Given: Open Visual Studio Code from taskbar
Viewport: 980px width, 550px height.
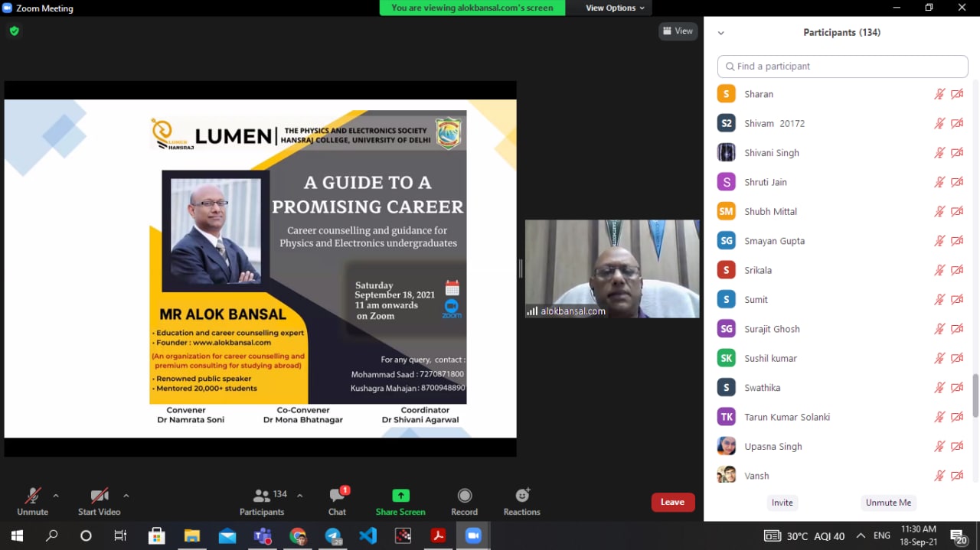Looking at the screenshot, I should [x=368, y=535].
